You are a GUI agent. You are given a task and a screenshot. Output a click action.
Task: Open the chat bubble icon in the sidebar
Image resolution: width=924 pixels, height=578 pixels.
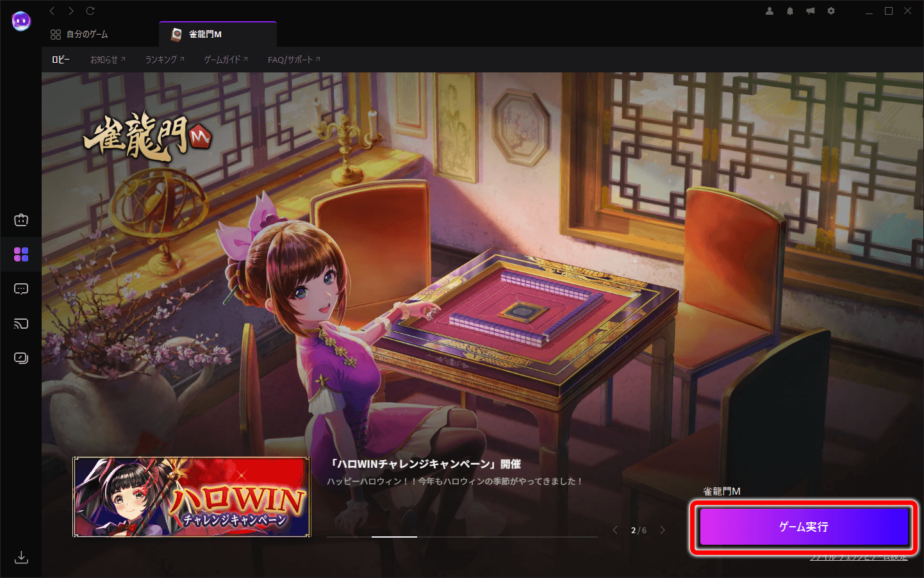pyautogui.click(x=21, y=289)
